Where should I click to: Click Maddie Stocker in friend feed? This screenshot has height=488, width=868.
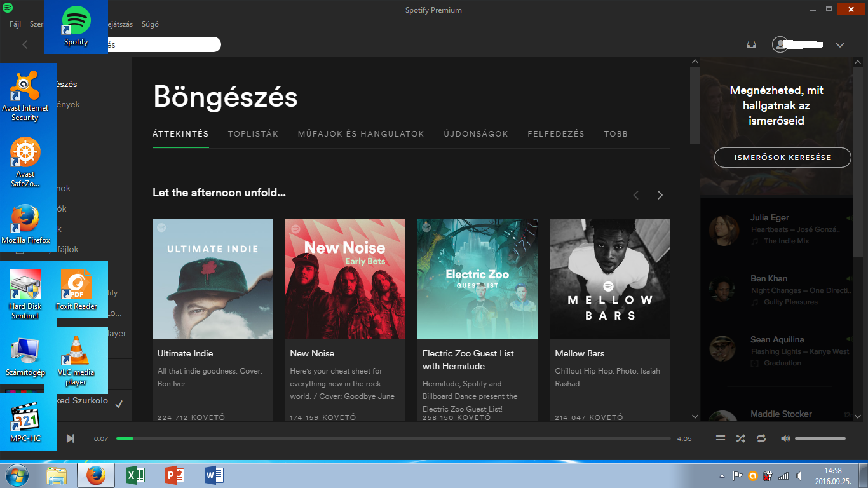[x=781, y=414]
